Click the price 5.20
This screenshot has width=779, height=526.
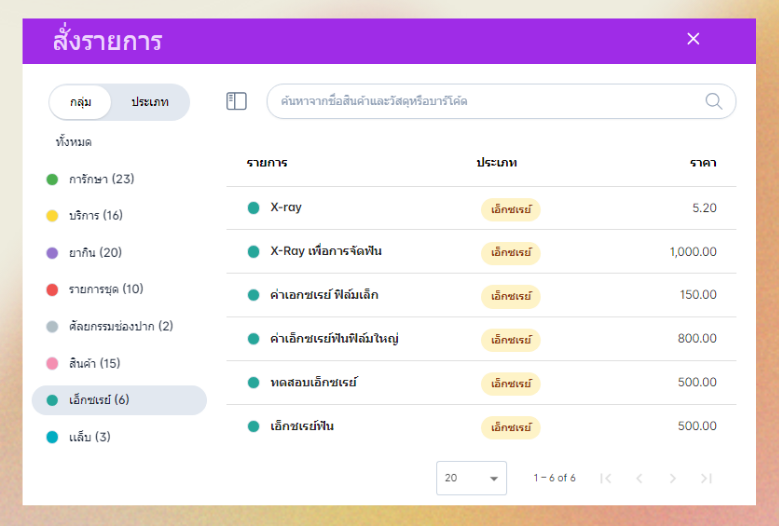click(x=704, y=208)
